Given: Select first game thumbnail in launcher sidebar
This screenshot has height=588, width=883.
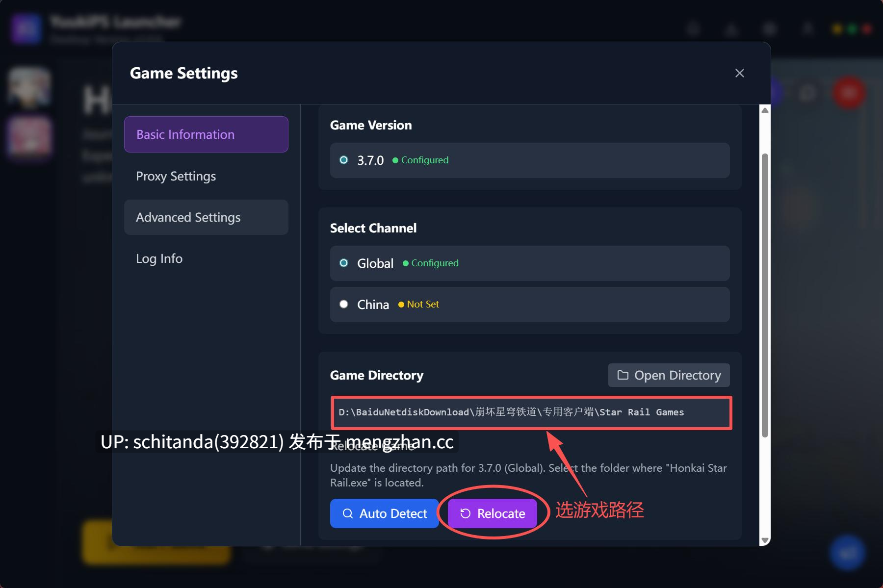Looking at the screenshot, I should [29, 87].
